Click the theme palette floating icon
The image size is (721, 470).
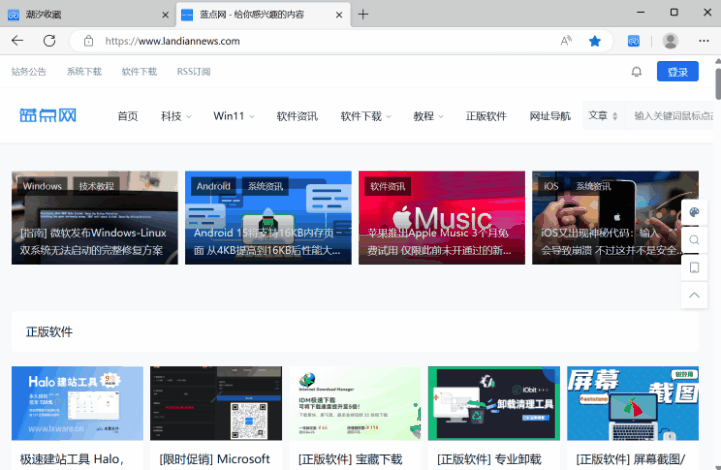pos(694,212)
